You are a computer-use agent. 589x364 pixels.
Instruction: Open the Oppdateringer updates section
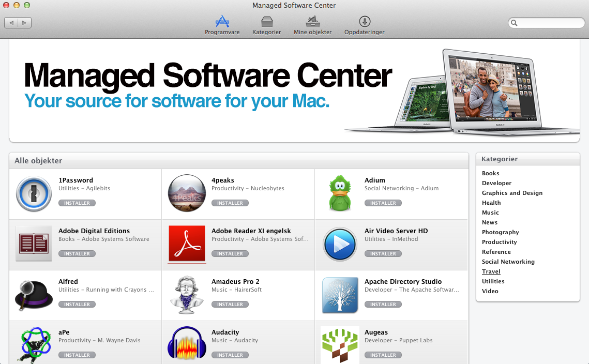pyautogui.click(x=364, y=25)
